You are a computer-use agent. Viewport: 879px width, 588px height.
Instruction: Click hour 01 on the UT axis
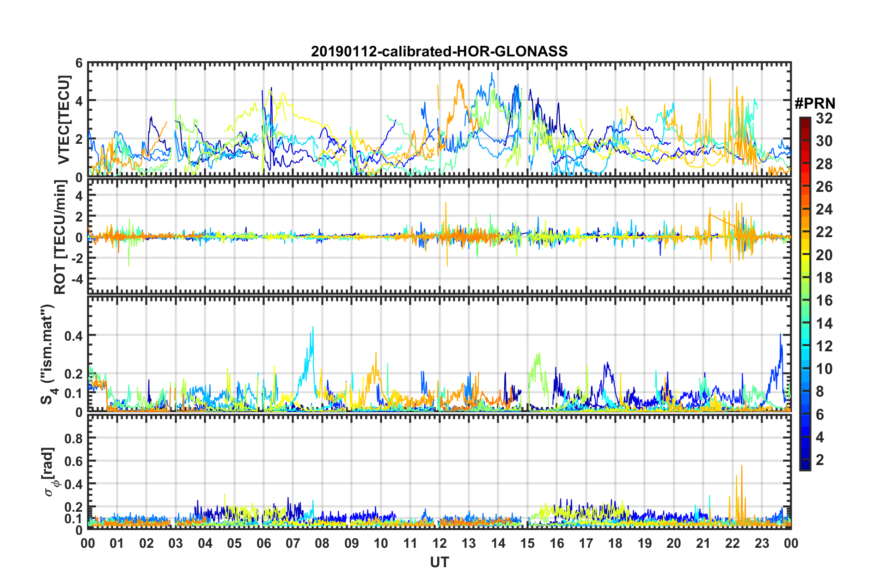pos(117,543)
